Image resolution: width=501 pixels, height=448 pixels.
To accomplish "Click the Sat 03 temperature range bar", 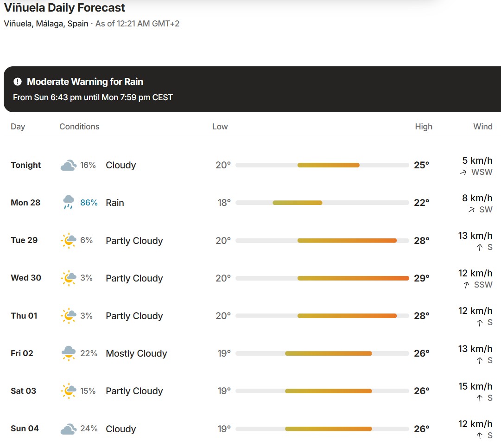I will point(322,391).
